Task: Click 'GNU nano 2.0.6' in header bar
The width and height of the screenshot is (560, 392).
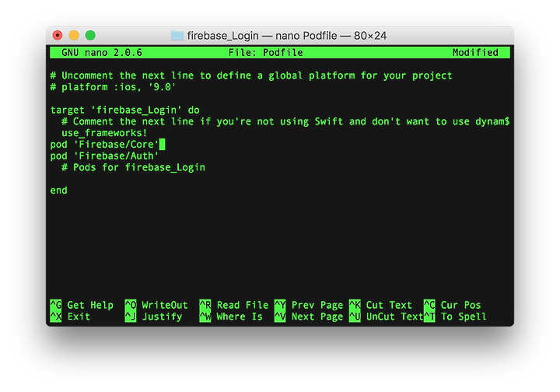Action: 102,53
